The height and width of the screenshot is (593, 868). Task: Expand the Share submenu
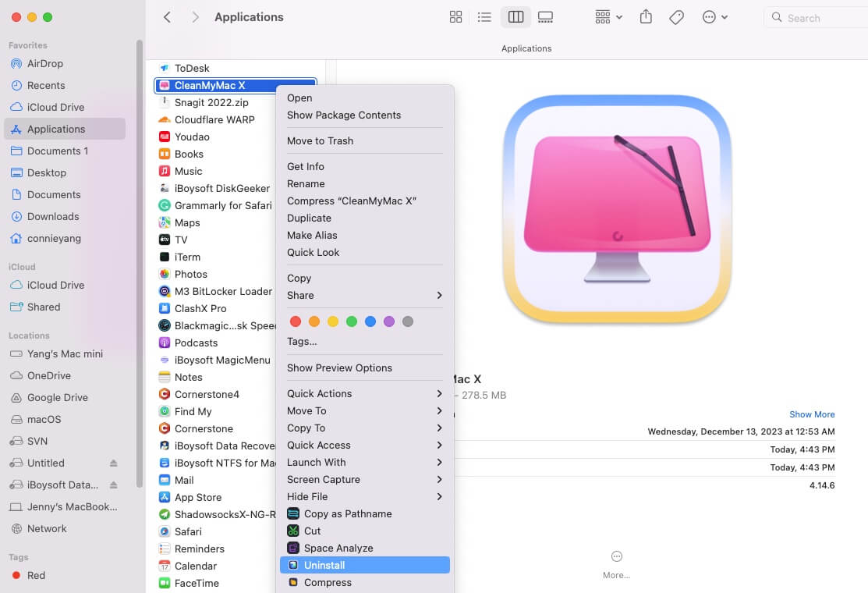coord(365,296)
